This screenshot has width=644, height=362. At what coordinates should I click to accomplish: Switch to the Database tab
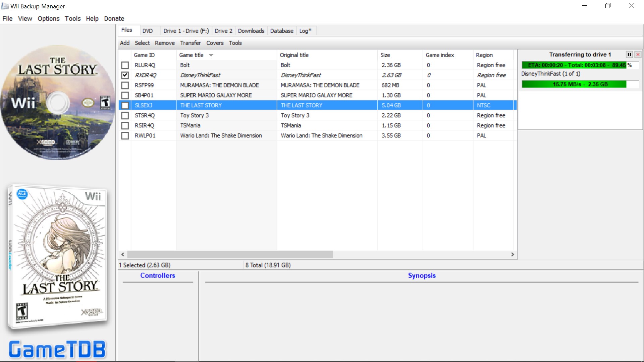282,31
